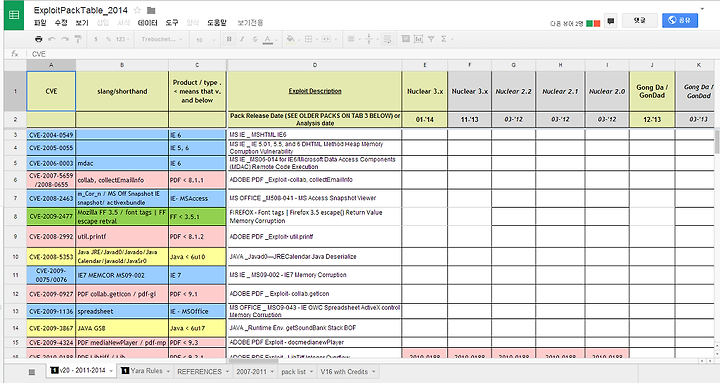Open the fill color paint bucket
Image resolution: width=720 pixels, height=383 pixels.
(291, 39)
